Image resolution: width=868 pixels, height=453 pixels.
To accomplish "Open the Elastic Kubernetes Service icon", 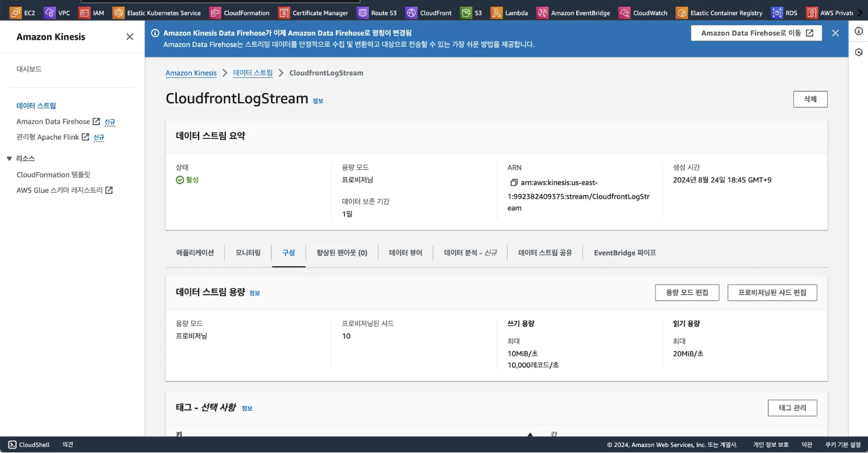I will [118, 12].
